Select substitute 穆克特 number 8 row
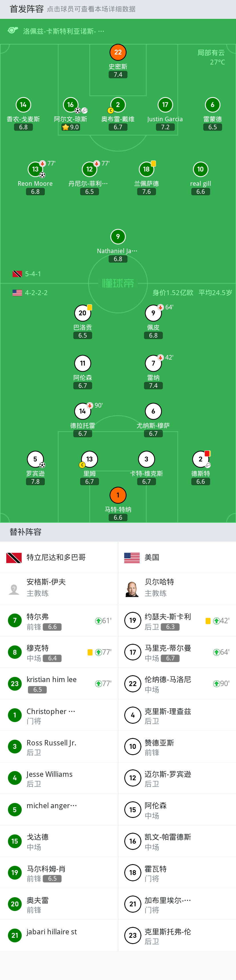Screen dimensions: 236x980 (x=59, y=652)
